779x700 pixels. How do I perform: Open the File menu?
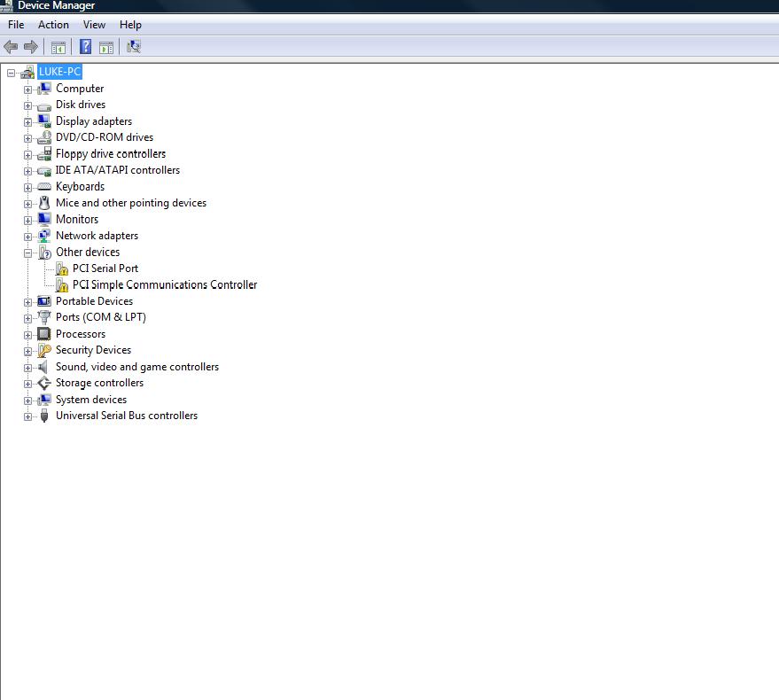click(x=15, y=24)
